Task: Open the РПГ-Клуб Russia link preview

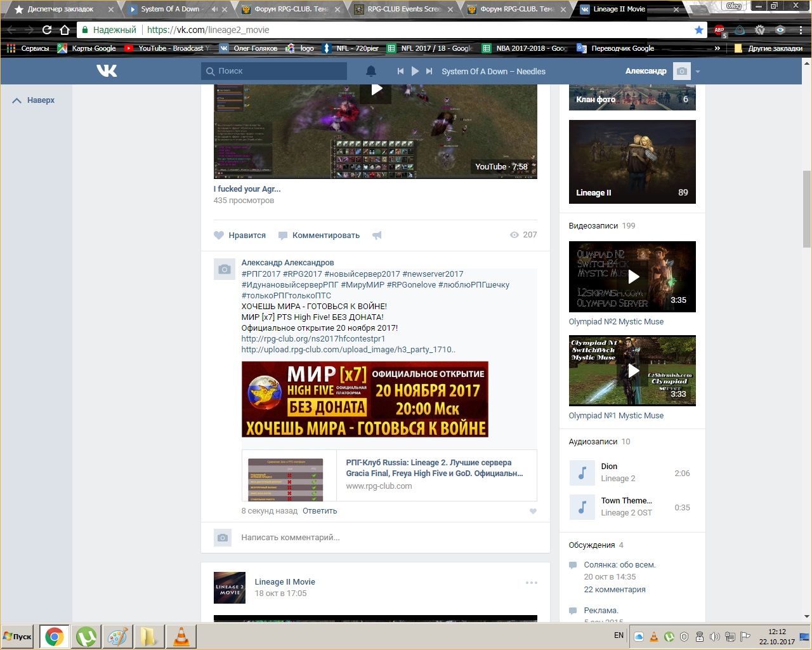Action: pos(390,475)
